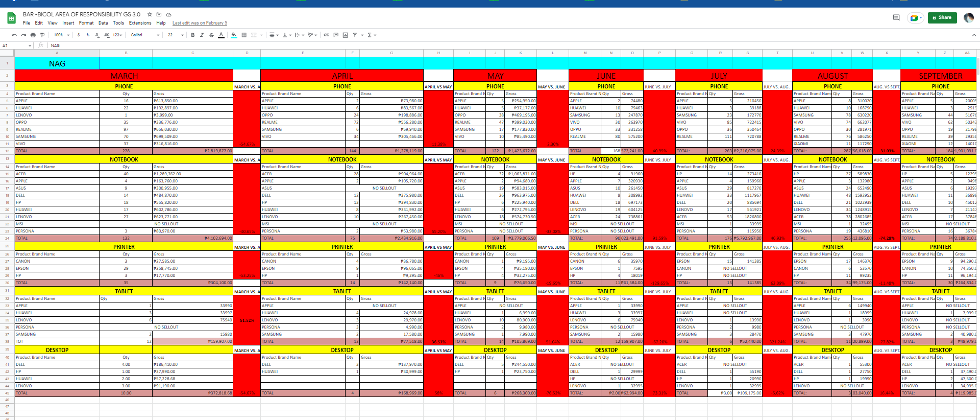Insert a chart
The image size is (980, 420).
(346, 35)
